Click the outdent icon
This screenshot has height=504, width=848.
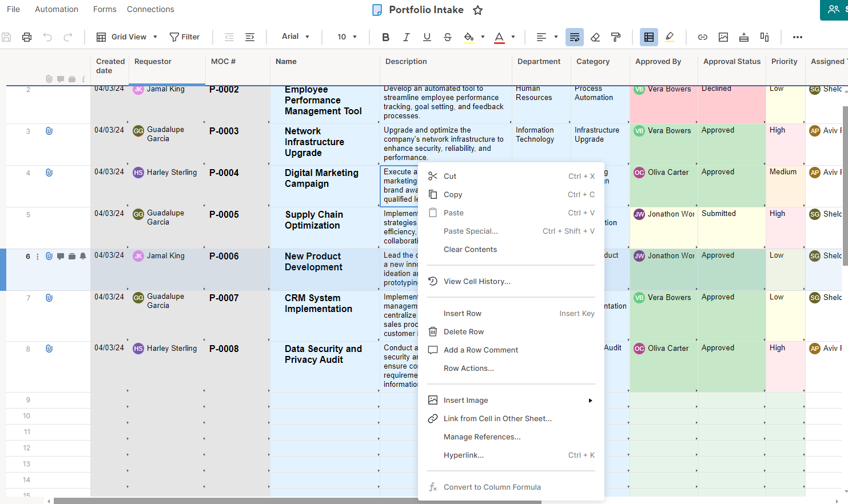(x=229, y=37)
